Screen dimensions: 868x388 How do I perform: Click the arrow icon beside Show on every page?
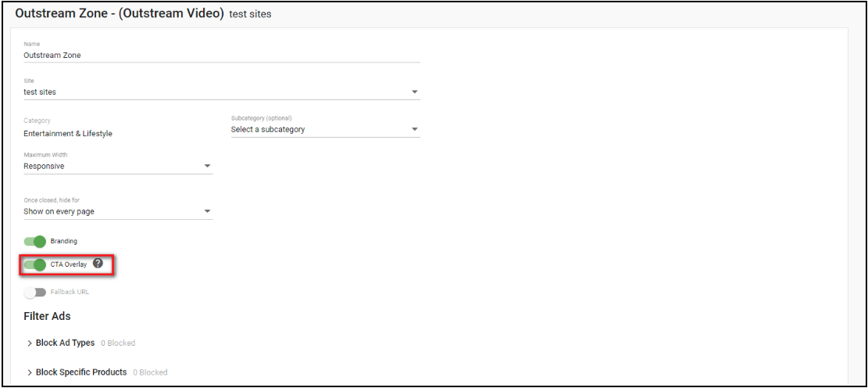(207, 211)
